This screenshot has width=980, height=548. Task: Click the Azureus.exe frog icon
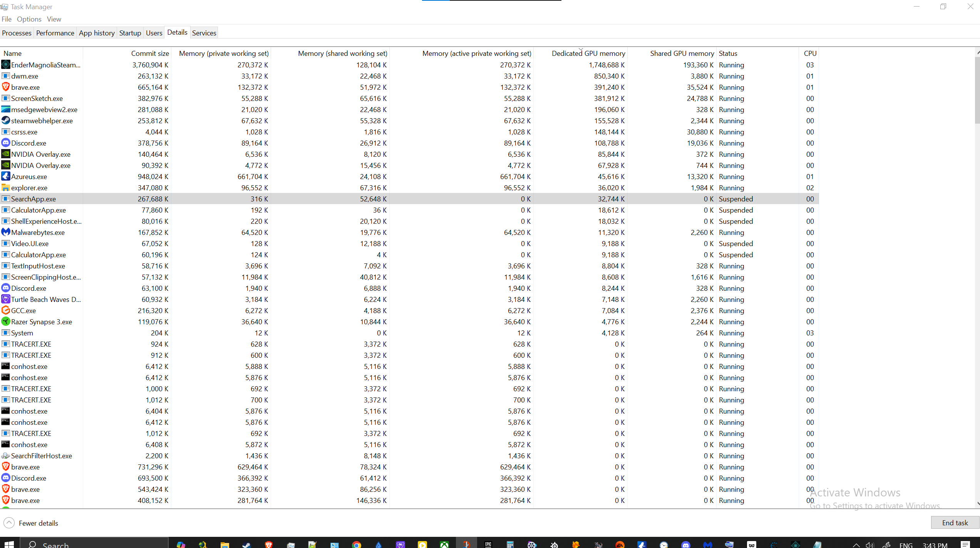(6, 176)
